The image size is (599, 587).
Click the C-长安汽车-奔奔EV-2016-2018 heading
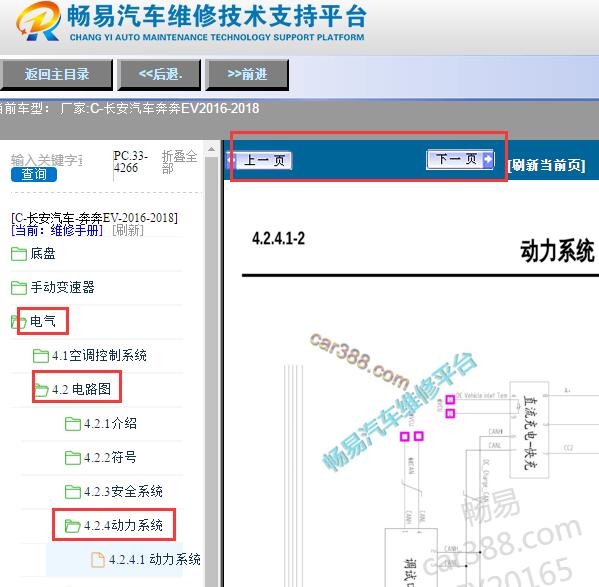(94, 218)
